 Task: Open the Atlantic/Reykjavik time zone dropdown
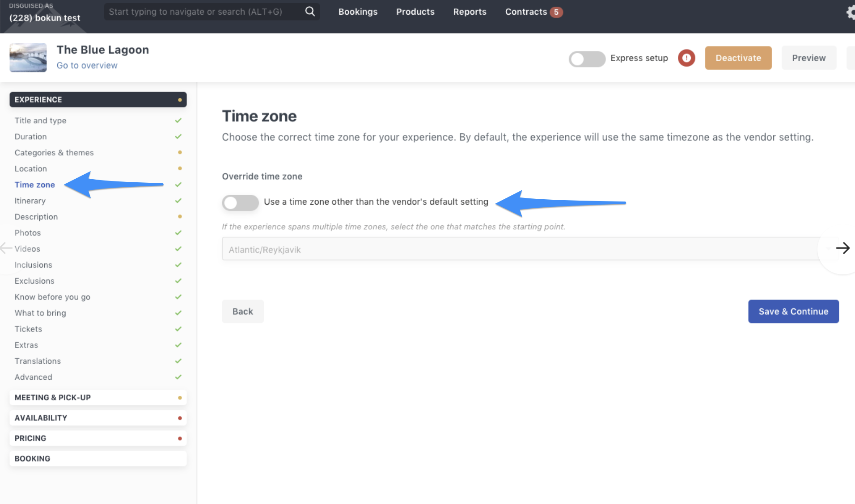click(530, 249)
